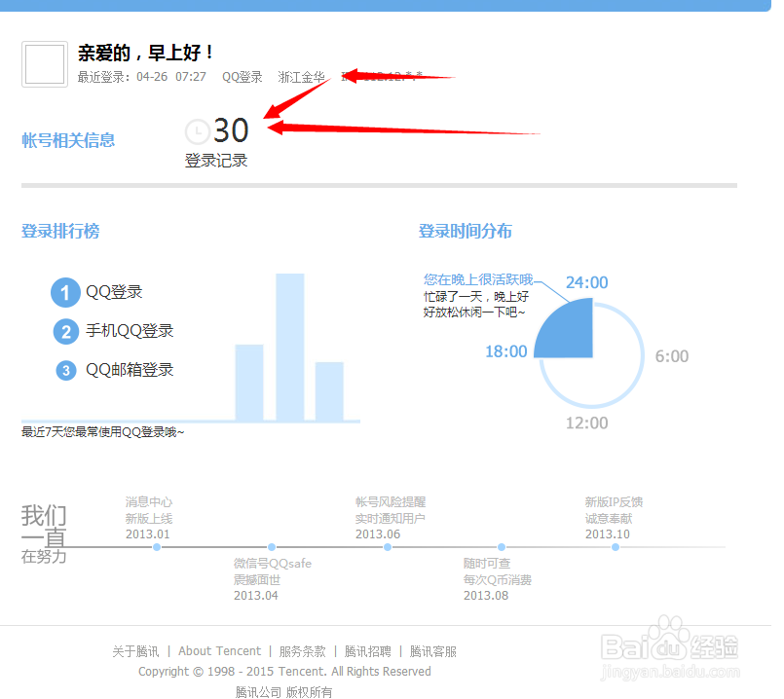Click the 微信号QQsafe timeline text
The image size is (784, 699).
273,564
